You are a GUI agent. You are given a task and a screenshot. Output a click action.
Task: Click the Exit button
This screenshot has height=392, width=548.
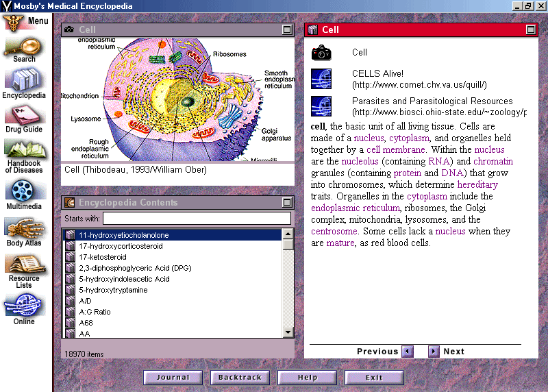(x=374, y=378)
